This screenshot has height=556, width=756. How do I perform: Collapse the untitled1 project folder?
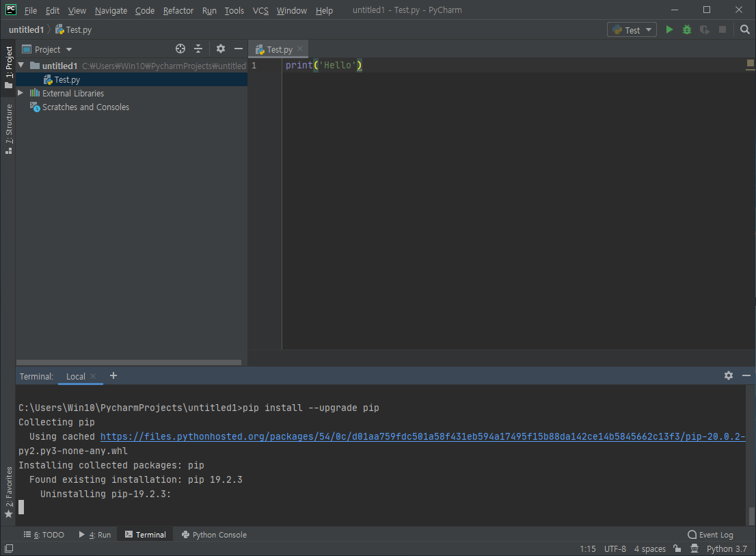(21, 64)
